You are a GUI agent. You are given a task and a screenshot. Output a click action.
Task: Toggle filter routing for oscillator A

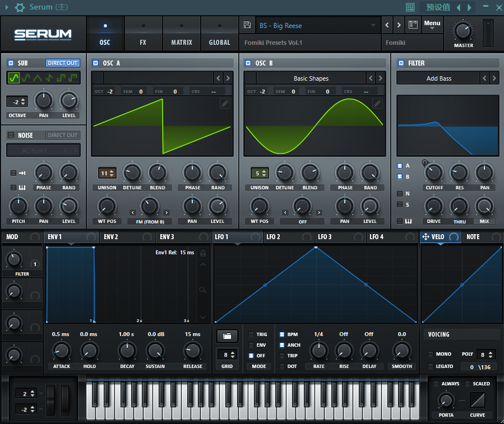400,166
